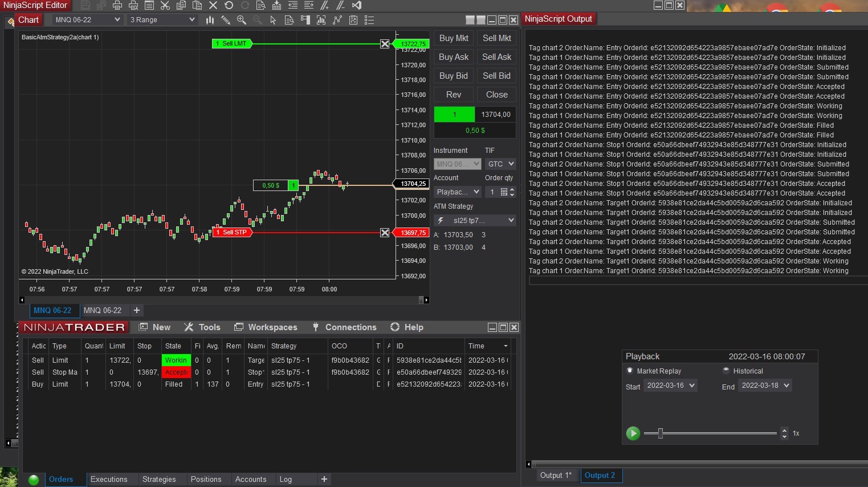Screen dimensions: 868x487
Task: Open the New menu in Control Center
Action: [x=154, y=327]
